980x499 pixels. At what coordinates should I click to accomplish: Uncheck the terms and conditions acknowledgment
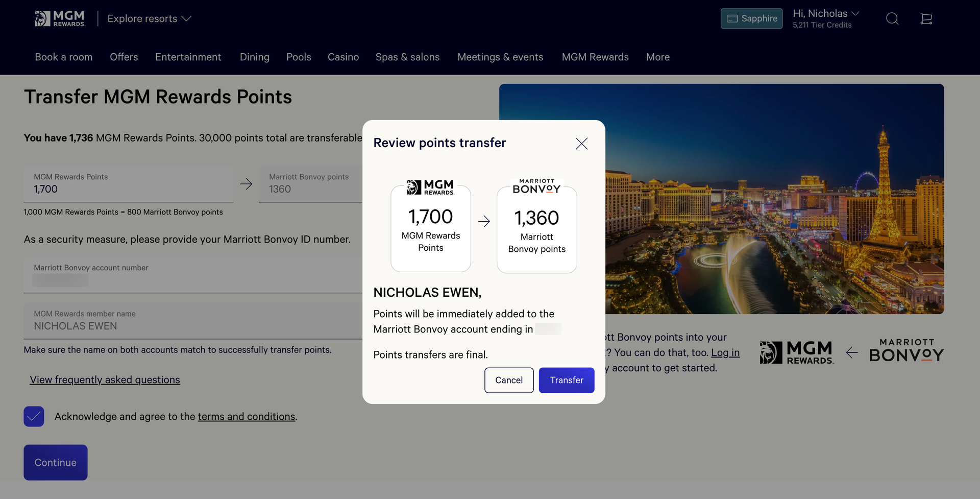34,416
